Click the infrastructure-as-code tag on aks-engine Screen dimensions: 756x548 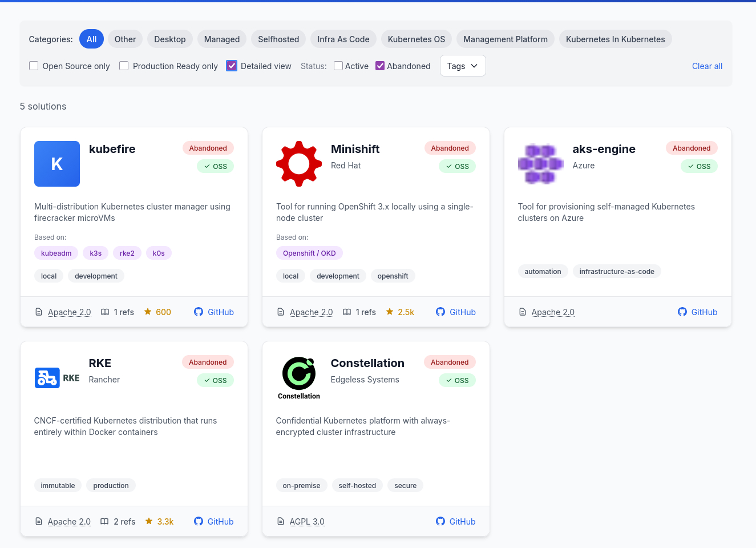(617, 272)
